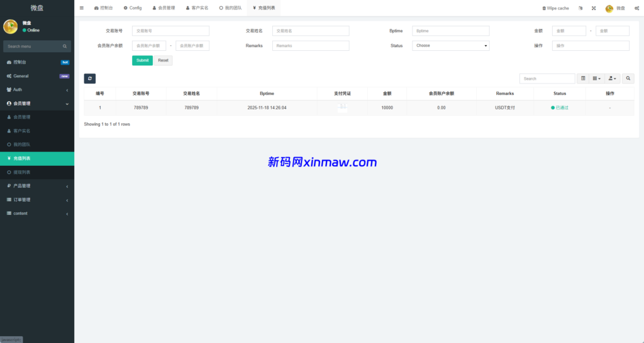
Task: Toggle fullscreen with the expand arrows icon
Action: click(x=594, y=8)
